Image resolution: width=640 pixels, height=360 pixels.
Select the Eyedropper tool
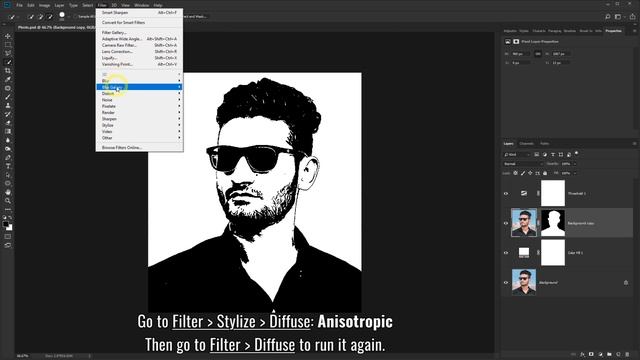coord(8,79)
